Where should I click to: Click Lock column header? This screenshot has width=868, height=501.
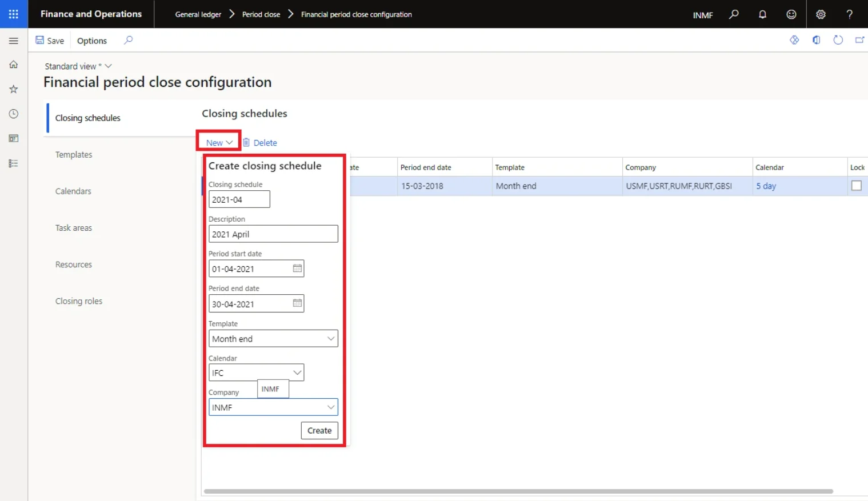tap(857, 167)
